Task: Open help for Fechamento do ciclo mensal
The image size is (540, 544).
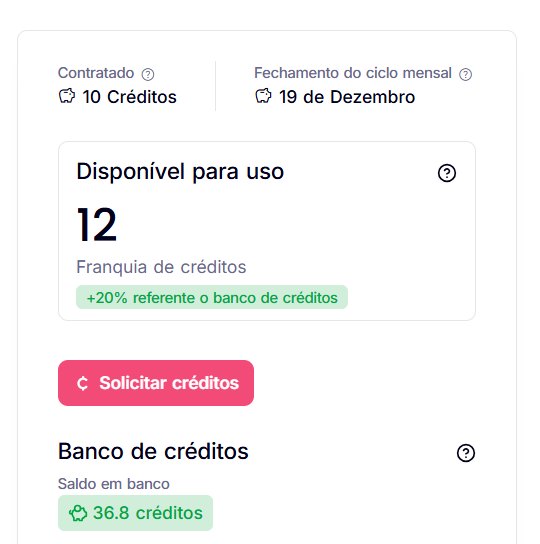Action: click(x=465, y=74)
